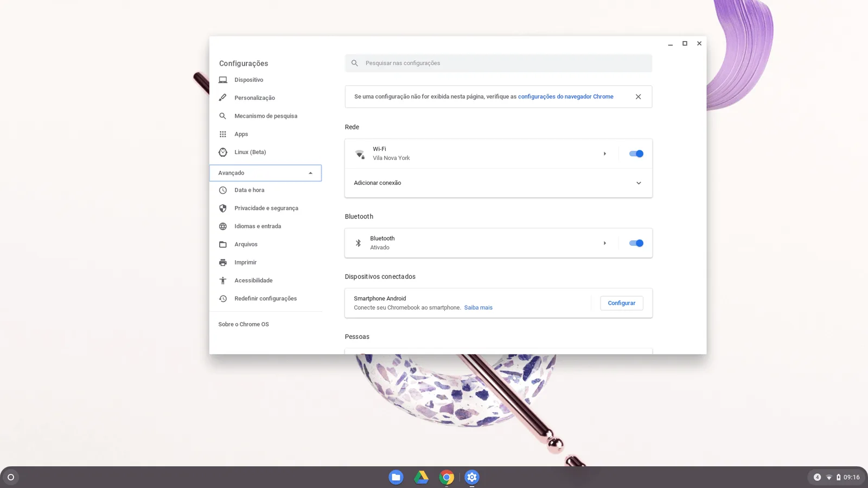Click the Data e hora clock icon
This screenshot has height=488, width=868.
[x=222, y=190]
